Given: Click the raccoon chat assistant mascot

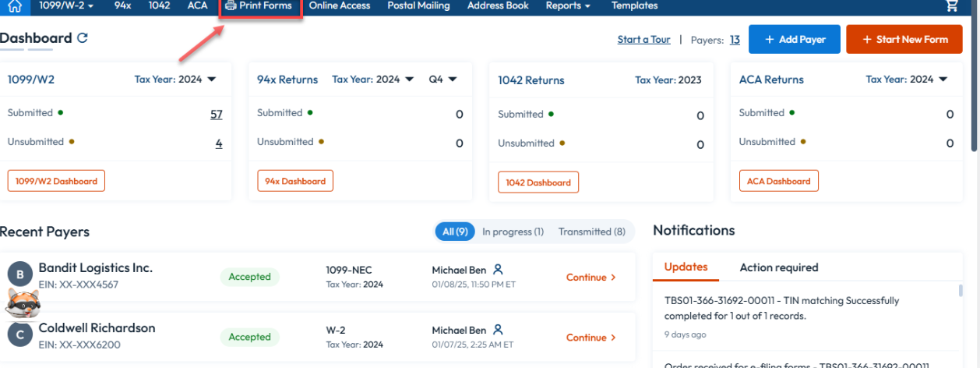Looking at the screenshot, I should tap(23, 304).
